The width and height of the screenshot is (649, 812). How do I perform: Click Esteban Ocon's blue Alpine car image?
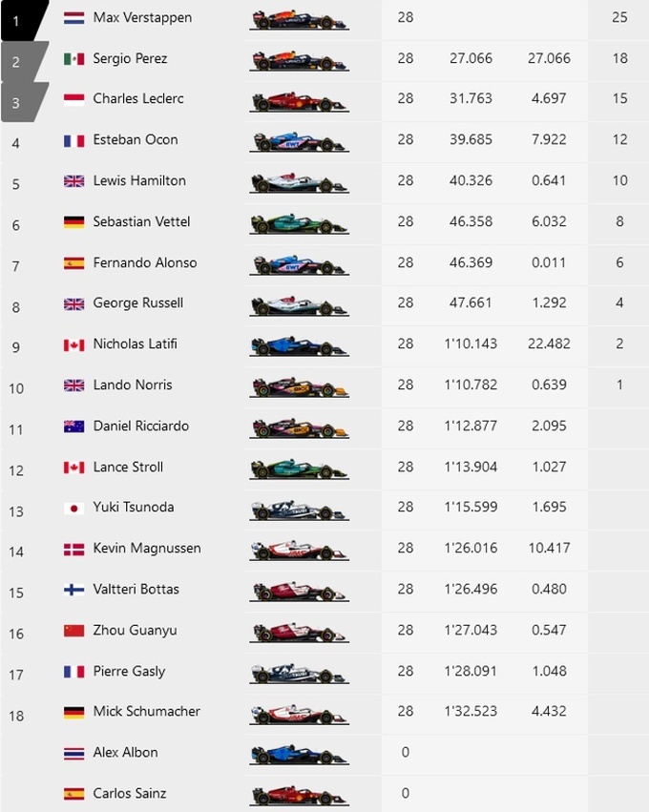coord(299,141)
